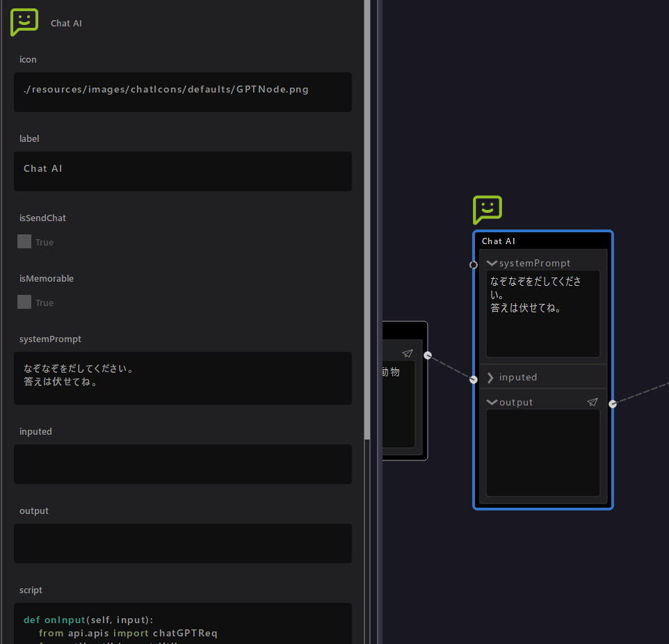Click the label field containing Chat AI
The width and height of the screenshot is (669, 644).
click(x=183, y=172)
